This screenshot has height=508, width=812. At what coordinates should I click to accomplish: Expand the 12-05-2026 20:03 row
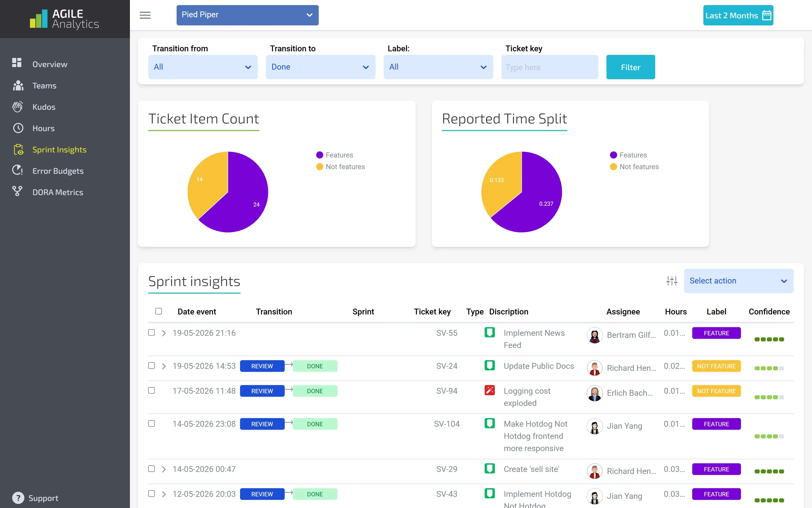click(164, 494)
